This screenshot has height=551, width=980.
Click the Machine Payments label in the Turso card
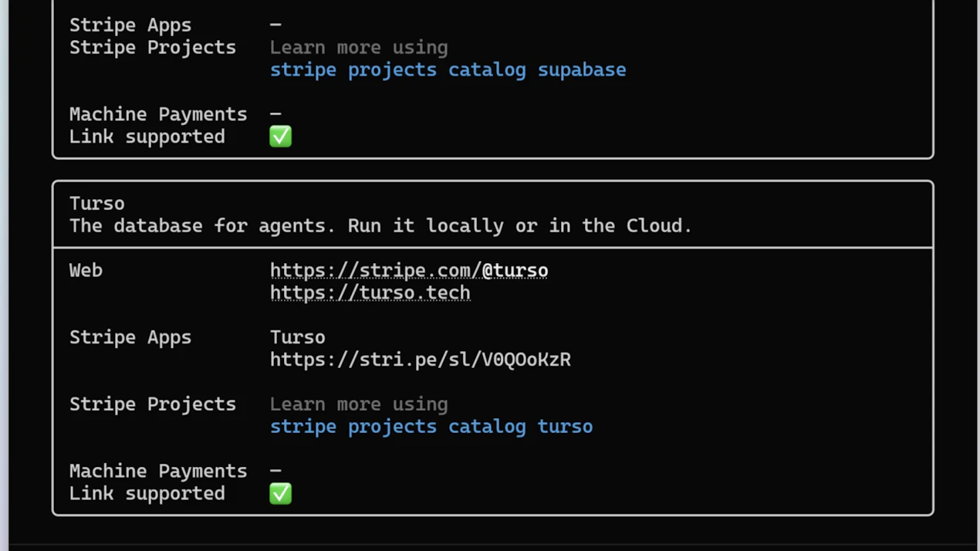[x=158, y=472]
